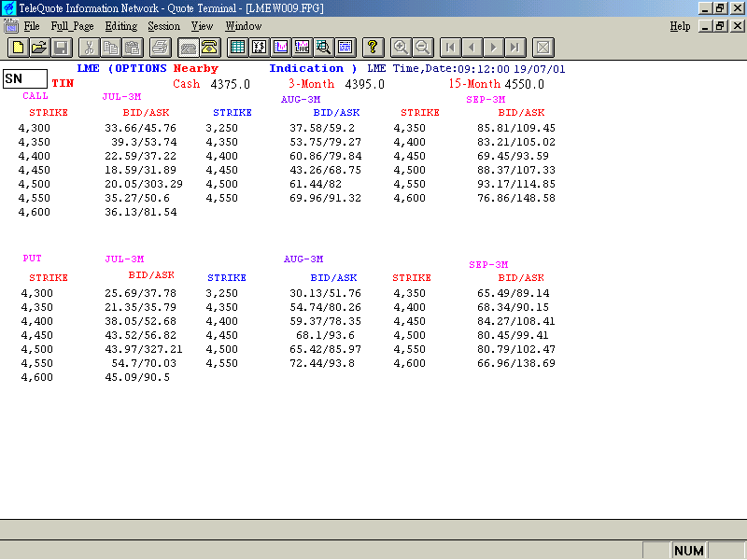The image size is (747, 560).
Task: Click the crossed box icon in toolbar
Action: click(543, 48)
